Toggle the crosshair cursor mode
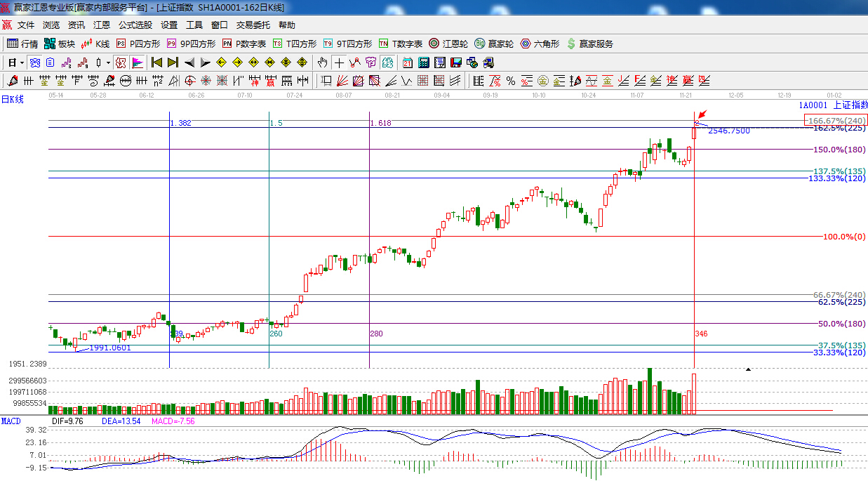868x481 pixels. [339, 62]
